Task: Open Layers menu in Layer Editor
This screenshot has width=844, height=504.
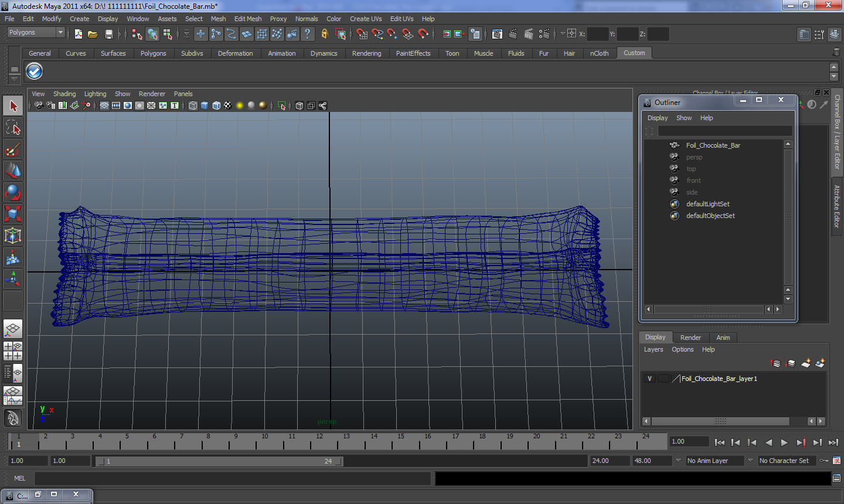Action: click(x=654, y=349)
